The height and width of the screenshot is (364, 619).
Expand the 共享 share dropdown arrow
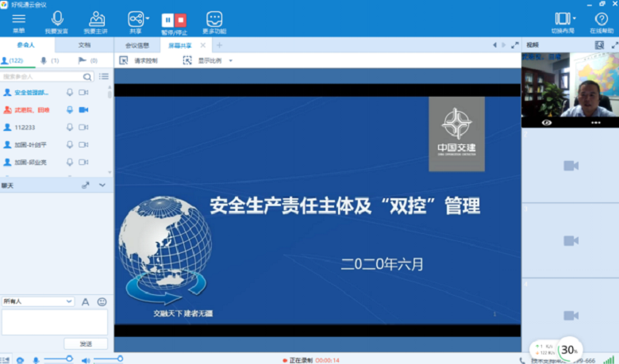click(148, 17)
